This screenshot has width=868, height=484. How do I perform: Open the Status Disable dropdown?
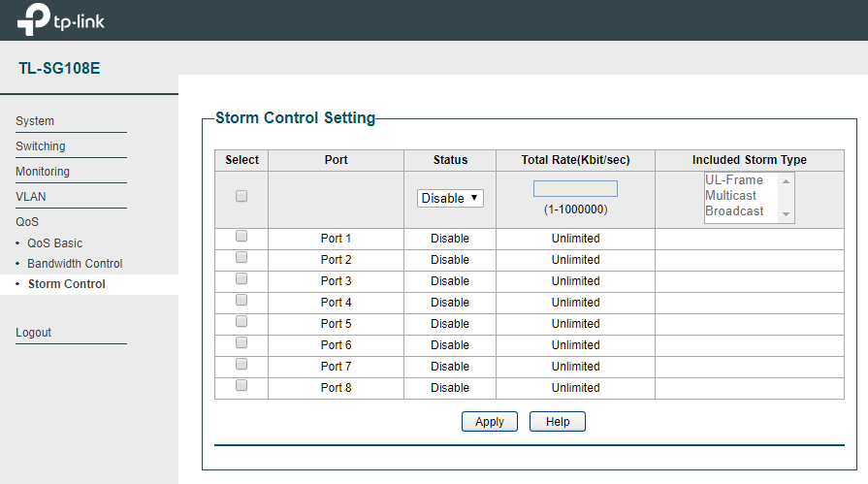tap(450, 198)
